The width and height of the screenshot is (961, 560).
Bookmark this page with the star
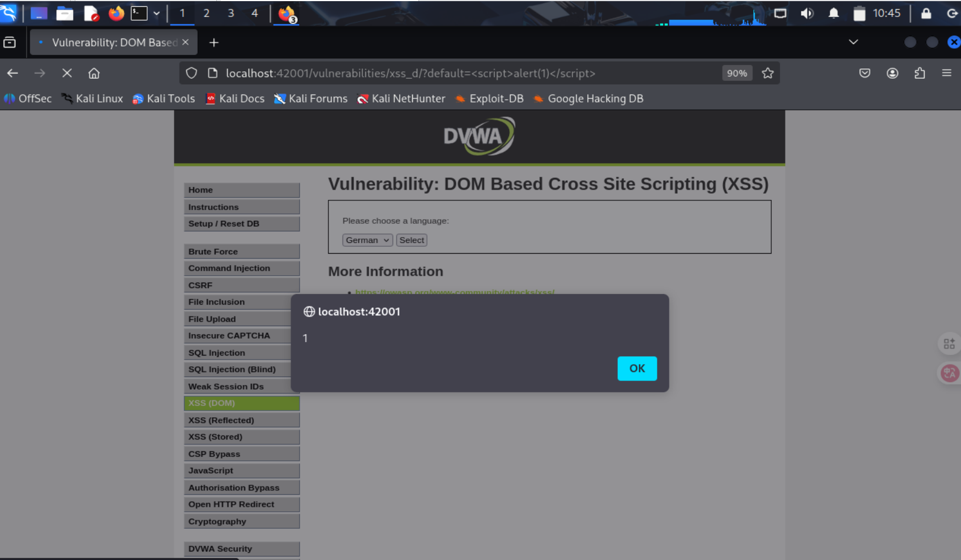(768, 73)
